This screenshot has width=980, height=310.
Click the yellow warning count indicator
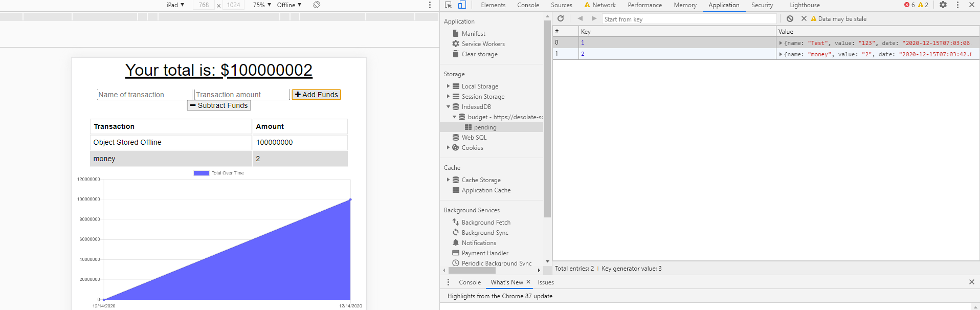[923, 5]
